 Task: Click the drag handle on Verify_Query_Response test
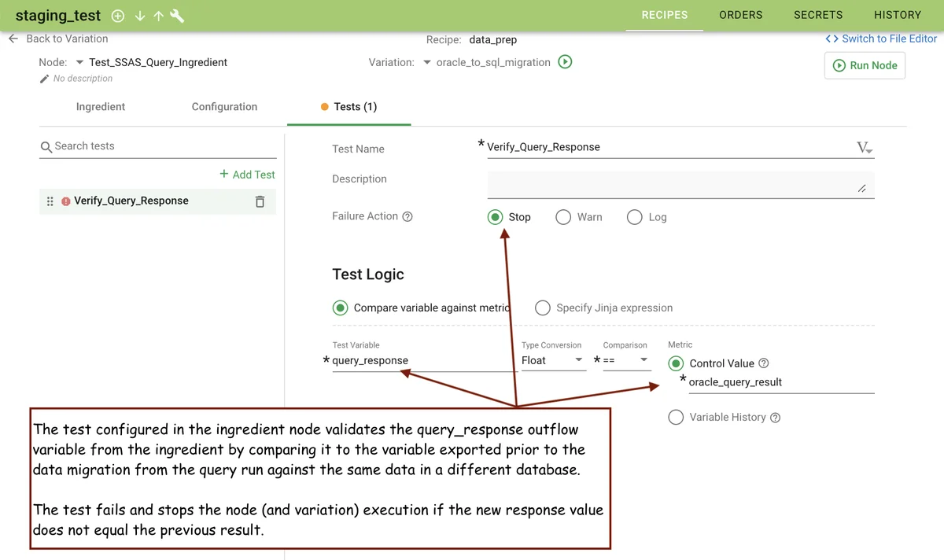[x=50, y=201]
